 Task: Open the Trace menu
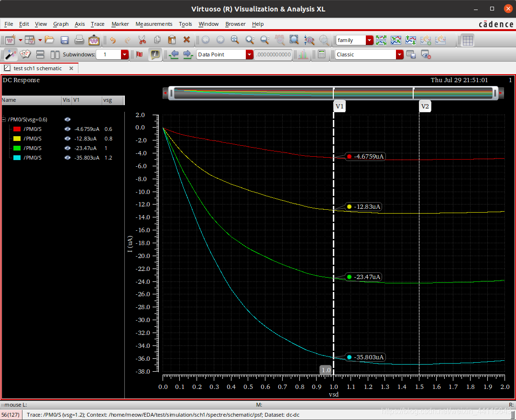pyautogui.click(x=98, y=24)
